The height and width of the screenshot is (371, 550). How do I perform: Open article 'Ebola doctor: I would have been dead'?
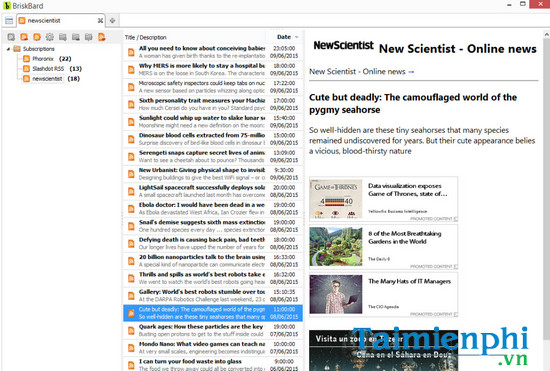click(213, 209)
